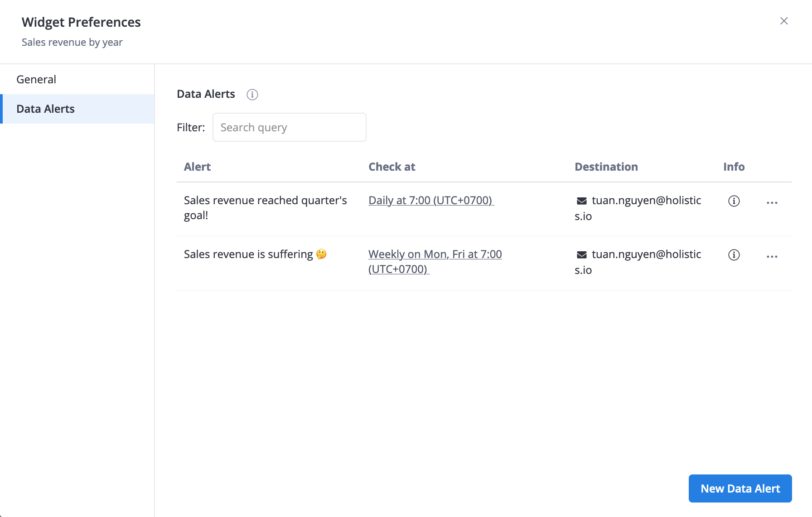
Task: Click the Check at column header
Action: (392, 167)
